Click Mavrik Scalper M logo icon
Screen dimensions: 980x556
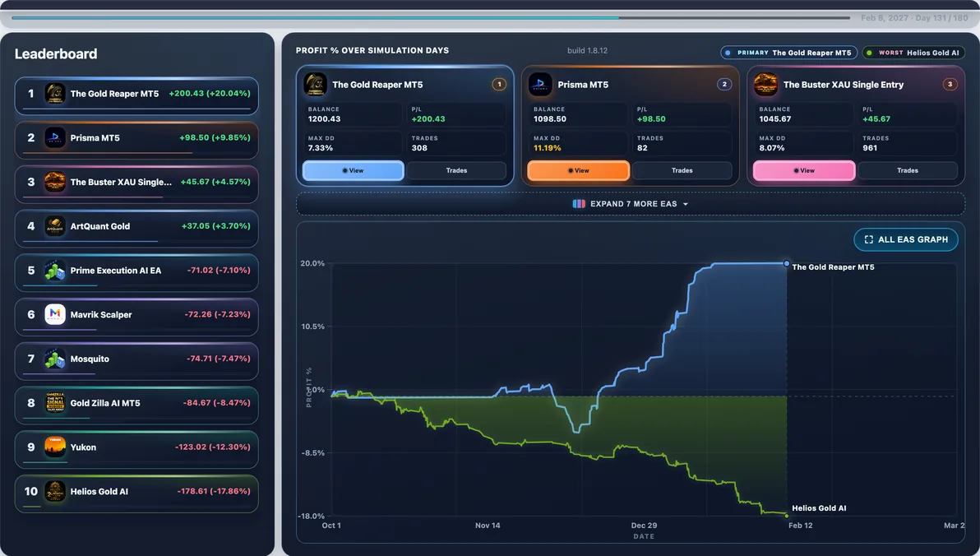pyautogui.click(x=55, y=314)
